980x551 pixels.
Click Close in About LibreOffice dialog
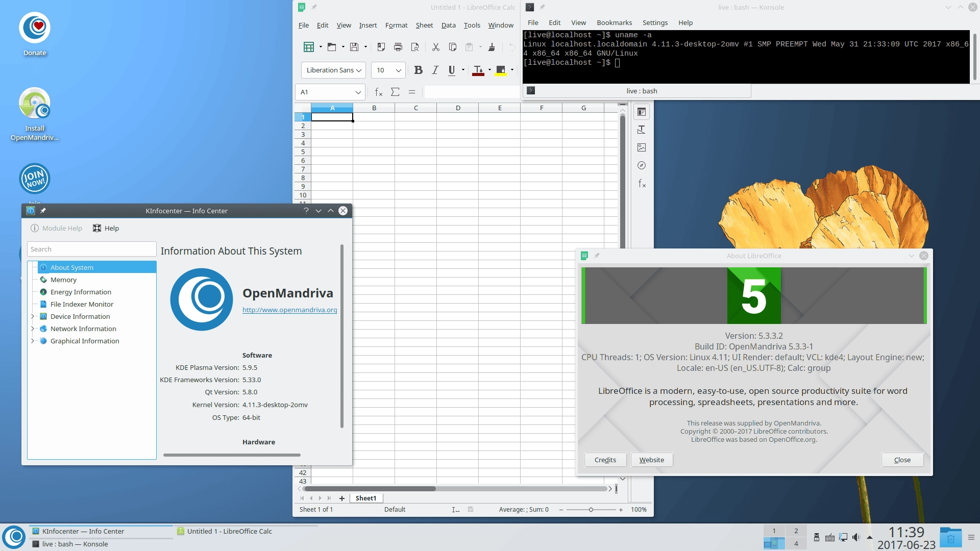tap(902, 460)
